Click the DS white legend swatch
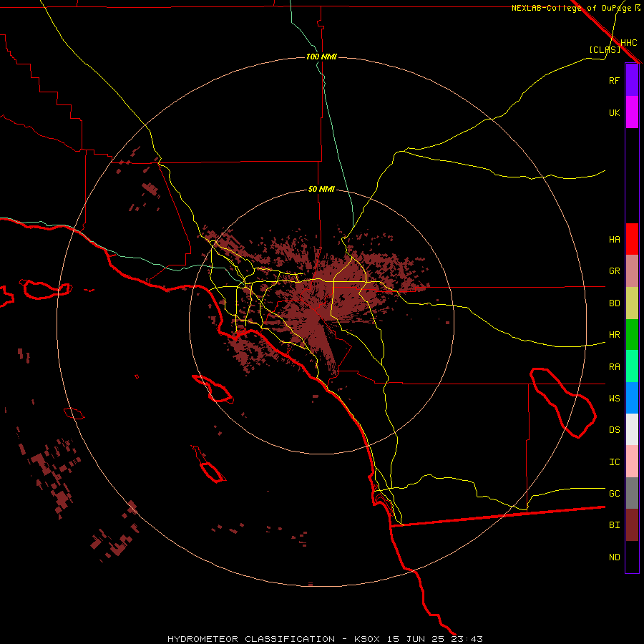The image size is (644, 644). (x=632, y=429)
